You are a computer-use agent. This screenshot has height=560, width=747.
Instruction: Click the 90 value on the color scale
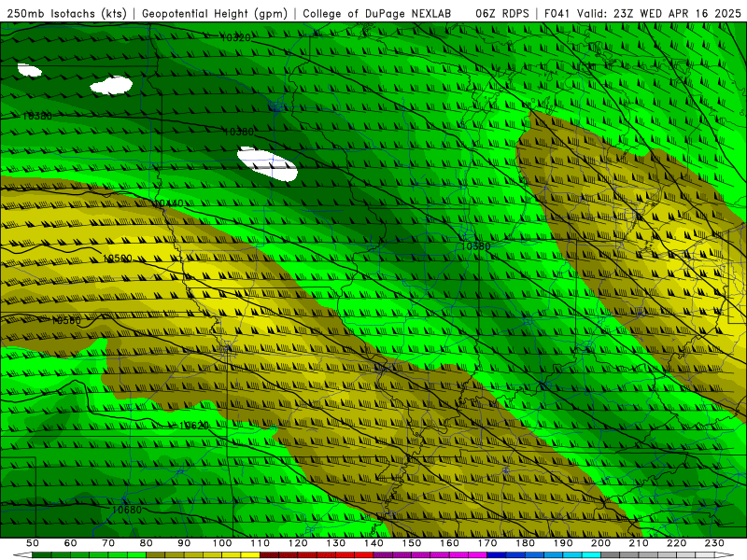pos(184,543)
